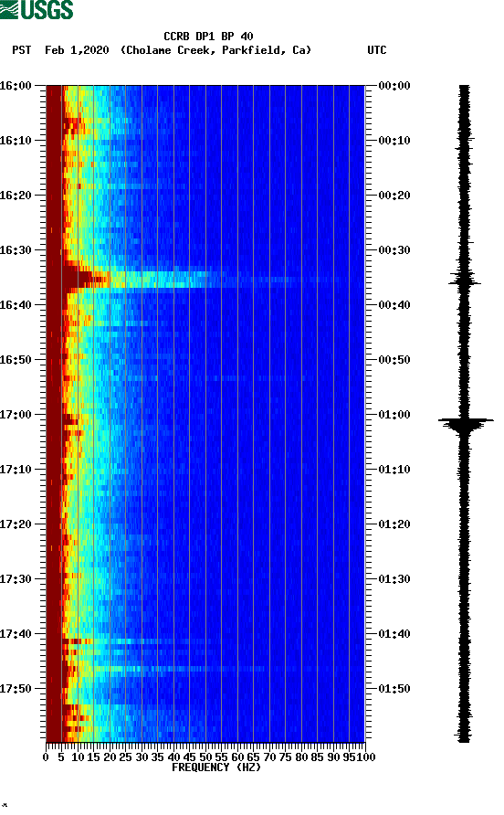Click the 01:20 UTC time label

pos(394,524)
